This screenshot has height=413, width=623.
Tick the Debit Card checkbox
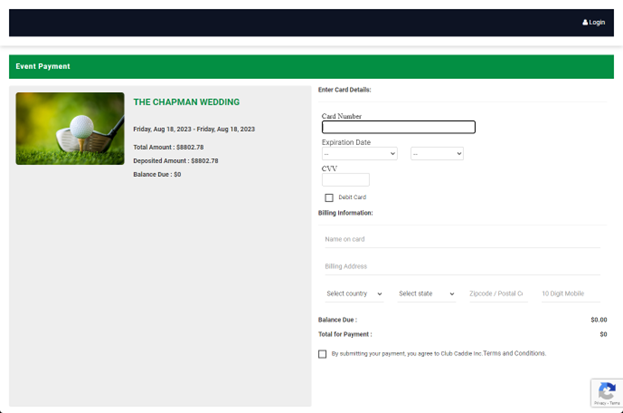[329, 198]
